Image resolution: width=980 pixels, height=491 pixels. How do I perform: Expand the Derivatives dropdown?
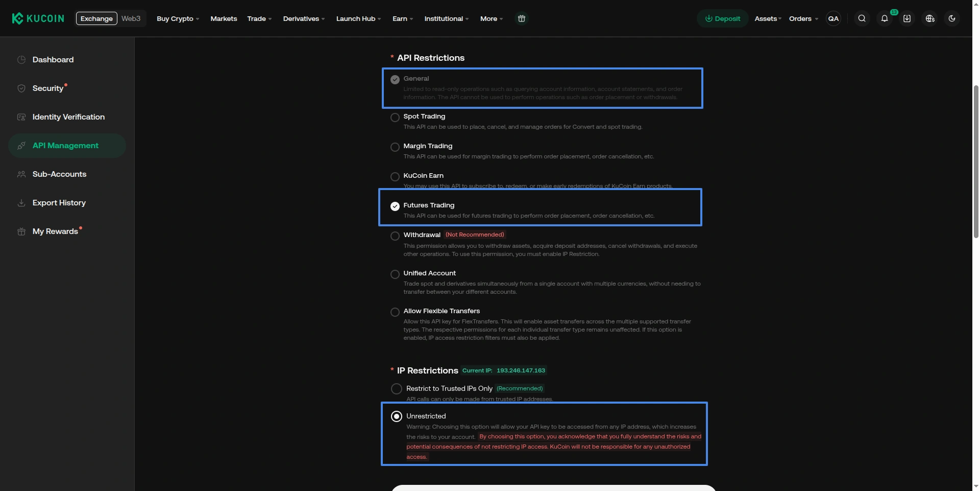304,18
